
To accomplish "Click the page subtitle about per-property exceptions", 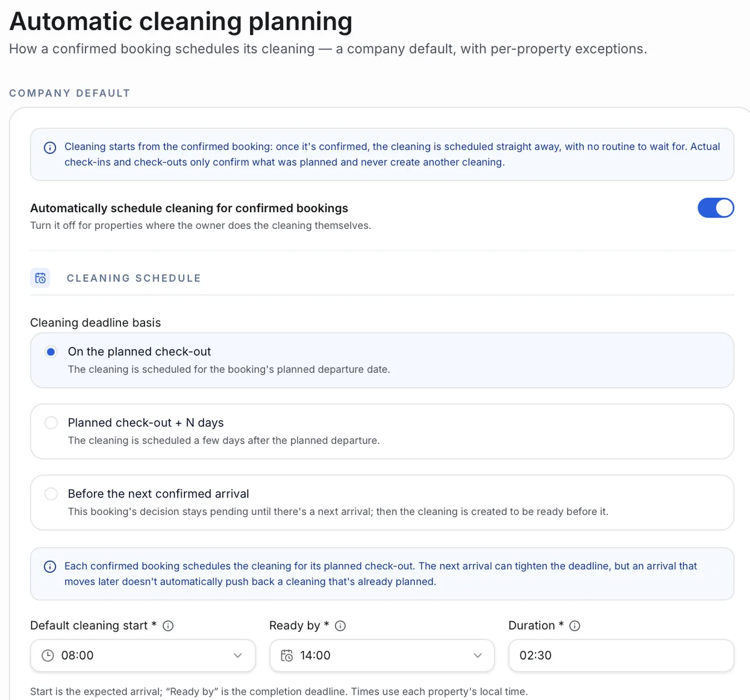I will coord(328,49).
